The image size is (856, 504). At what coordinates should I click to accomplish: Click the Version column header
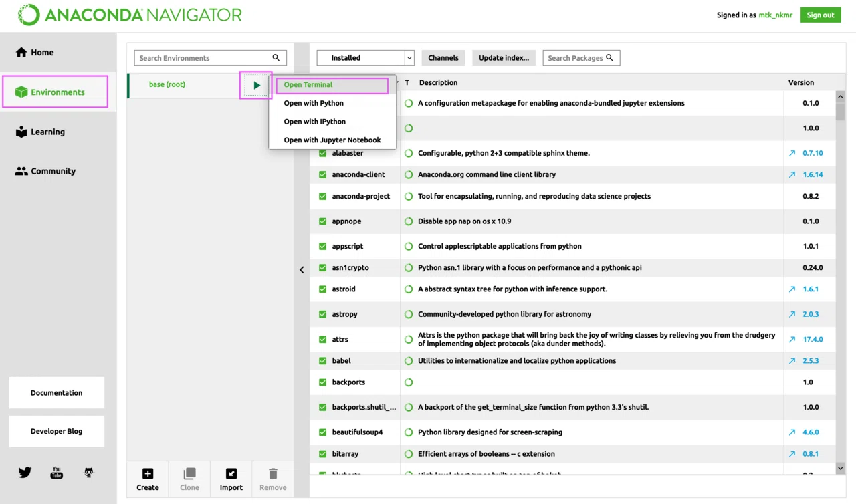801,82
